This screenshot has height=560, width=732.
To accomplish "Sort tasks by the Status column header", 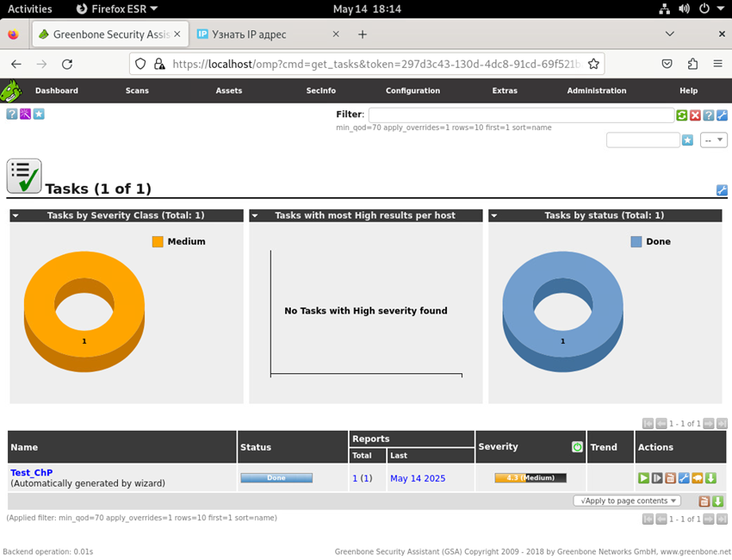I will (x=256, y=447).
